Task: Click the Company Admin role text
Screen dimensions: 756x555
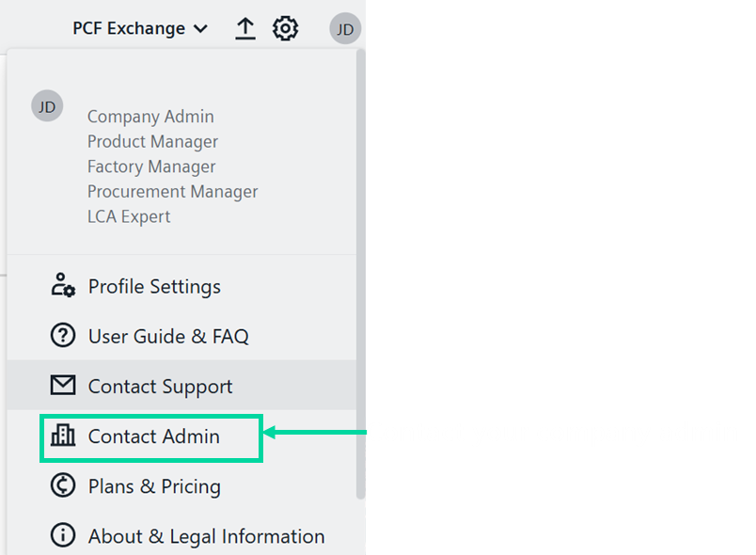Action: pos(150,117)
